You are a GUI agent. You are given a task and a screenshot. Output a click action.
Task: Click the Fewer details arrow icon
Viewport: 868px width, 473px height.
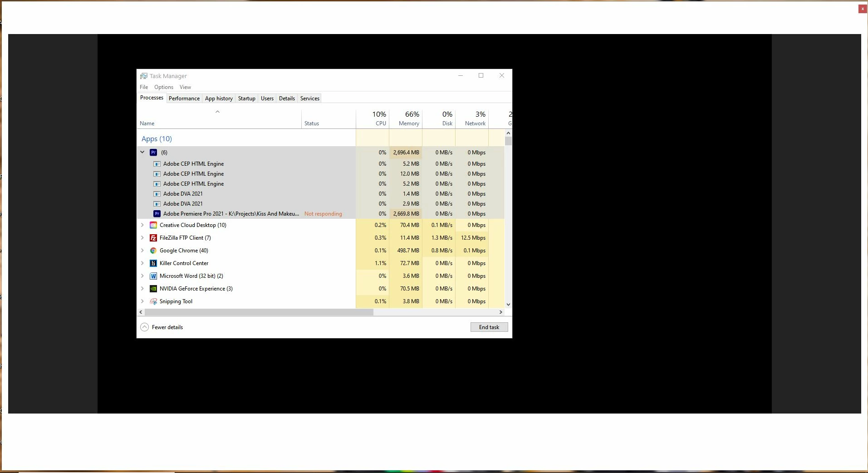(144, 327)
